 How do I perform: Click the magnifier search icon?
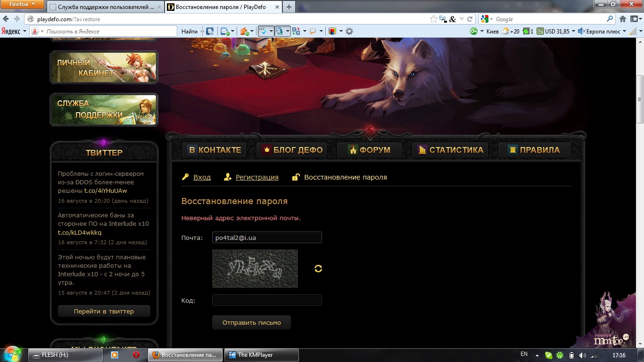pos(610,19)
